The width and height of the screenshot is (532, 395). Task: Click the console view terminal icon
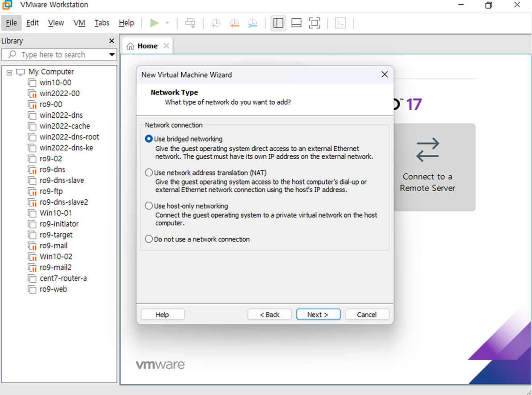pos(340,23)
